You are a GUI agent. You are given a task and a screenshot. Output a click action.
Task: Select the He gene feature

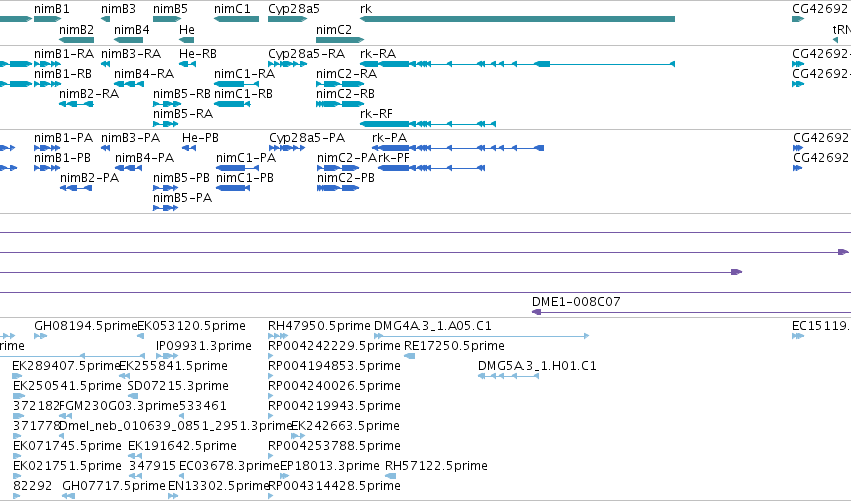[x=186, y=40]
